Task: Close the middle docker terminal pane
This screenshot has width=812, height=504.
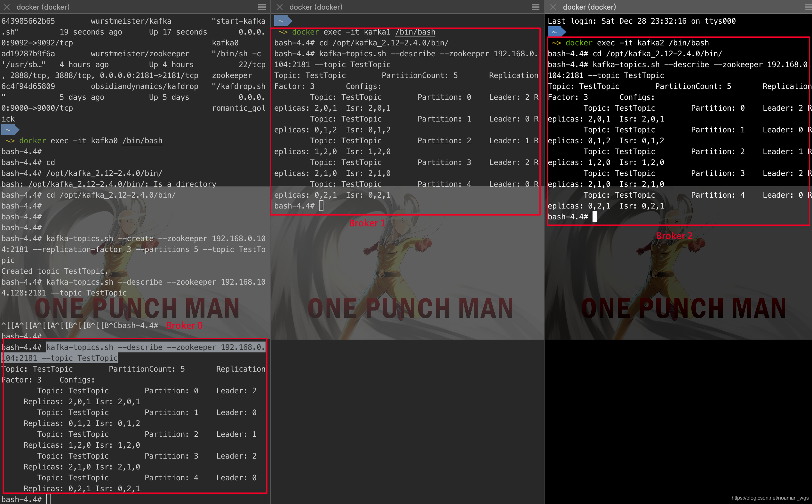Action: [280, 7]
